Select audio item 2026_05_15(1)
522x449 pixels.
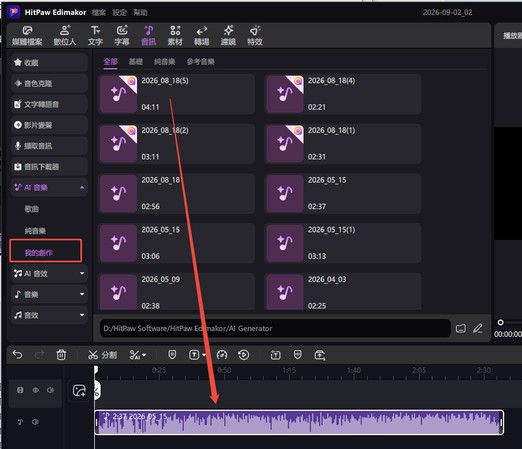coord(343,243)
